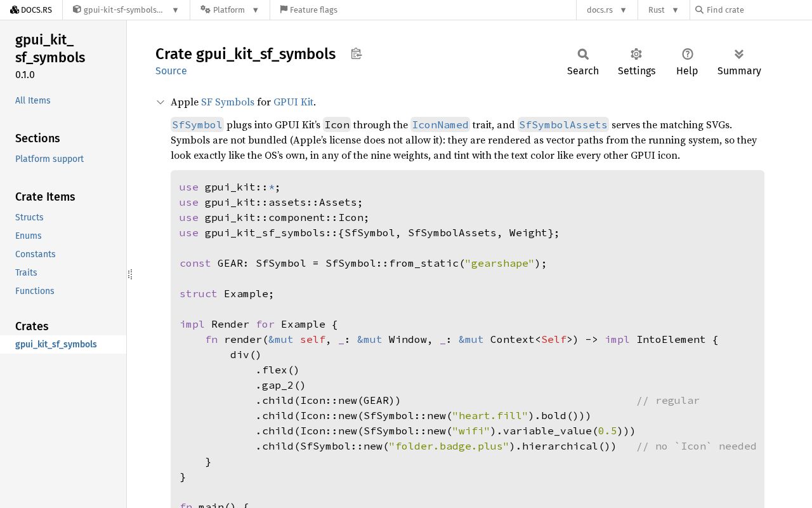This screenshot has height=508, width=812.
Task: Click the DOCS.RS logo
Action: click(31, 10)
